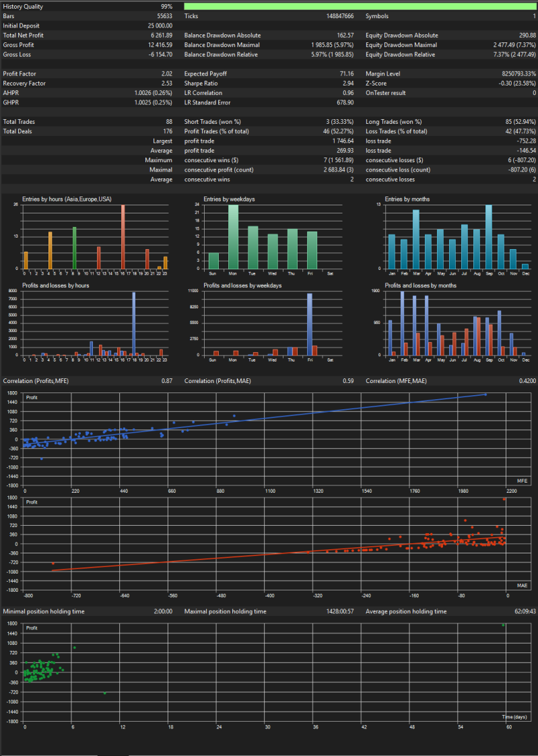Select the value '1 985.85 (5.97%)'

click(333, 45)
